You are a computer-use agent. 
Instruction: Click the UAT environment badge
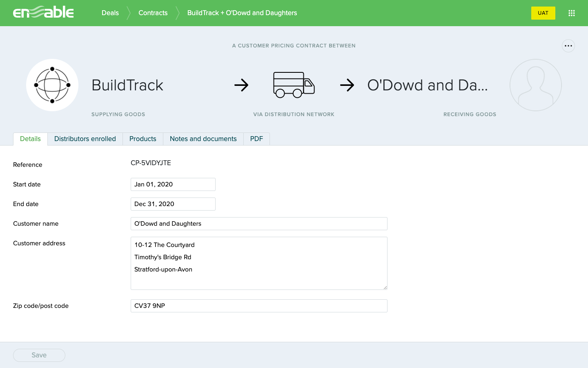point(543,13)
